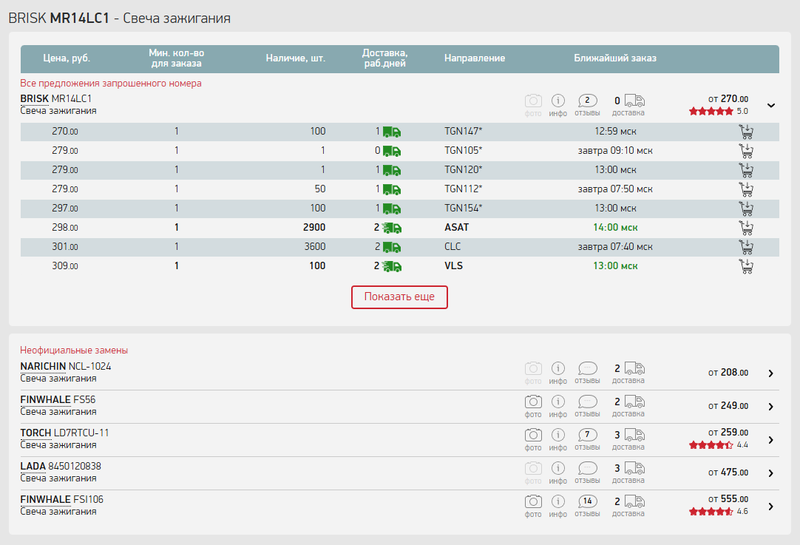This screenshot has height=545, width=800.
Task: Click green truck icon in TGN147 row
Action: [x=392, y=132]
